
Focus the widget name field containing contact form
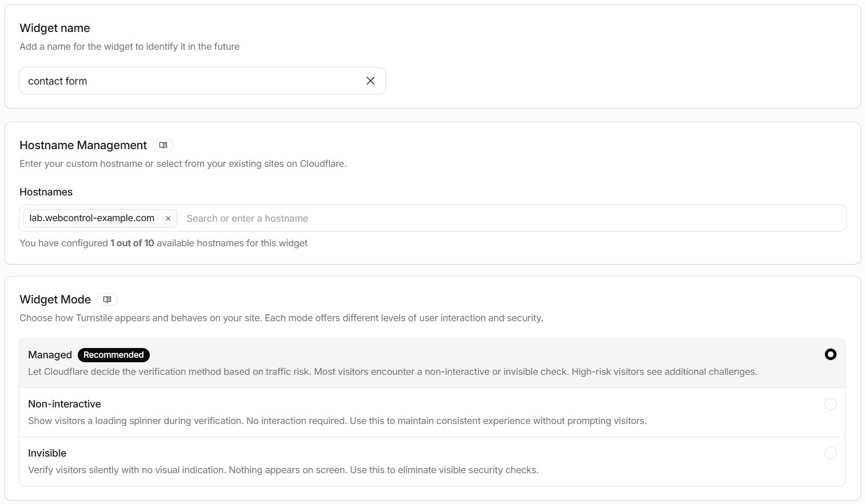point(202,81)
